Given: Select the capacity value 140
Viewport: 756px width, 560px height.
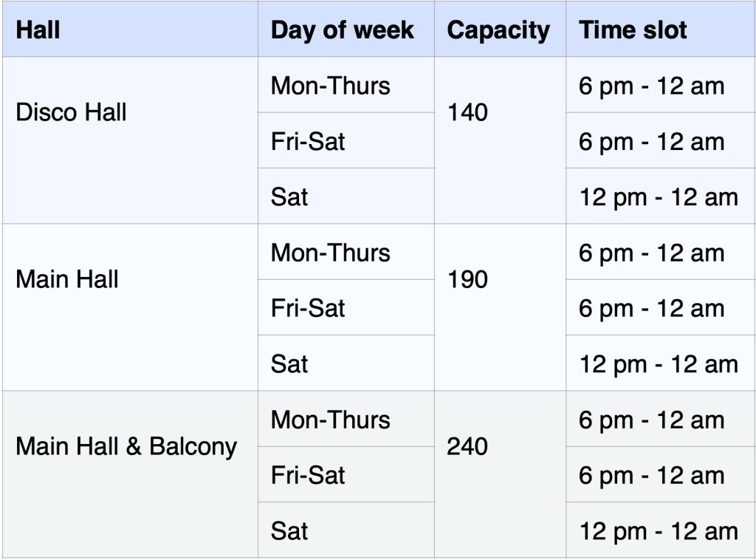Looking at the screenshot, I should 467,113.
